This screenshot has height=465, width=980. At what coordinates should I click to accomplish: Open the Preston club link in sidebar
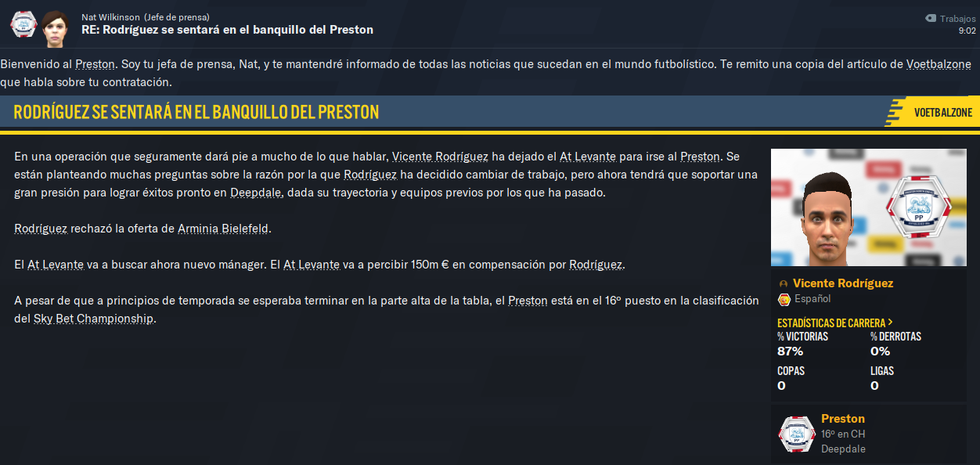point(843,419)
